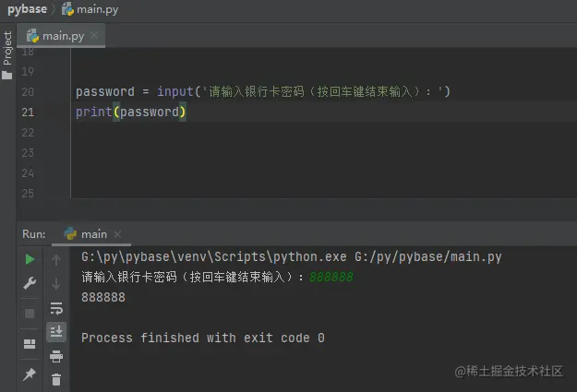Click the Python file icon on main.py tab
Screen dimensions: 577x392
(32, 36)
